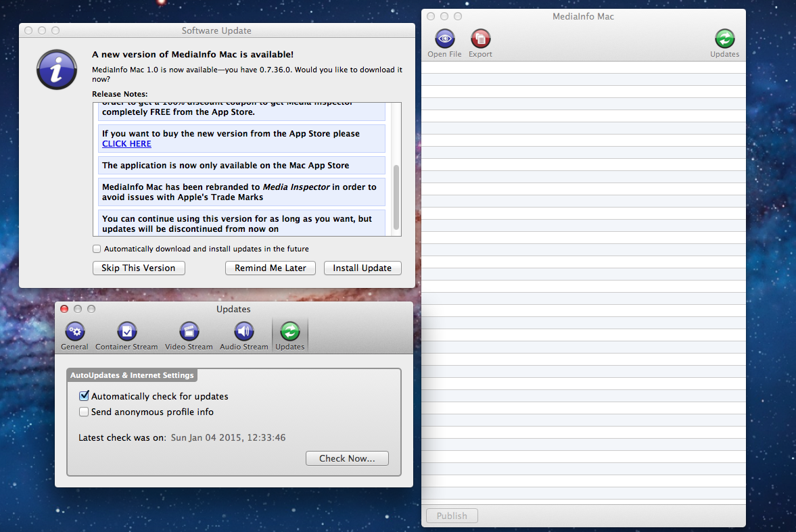Click the 'MediaInfo Mac 1.0 is now available' message
Image resolution: width=796 pixels, height=532 pixels.
point(248,74)
